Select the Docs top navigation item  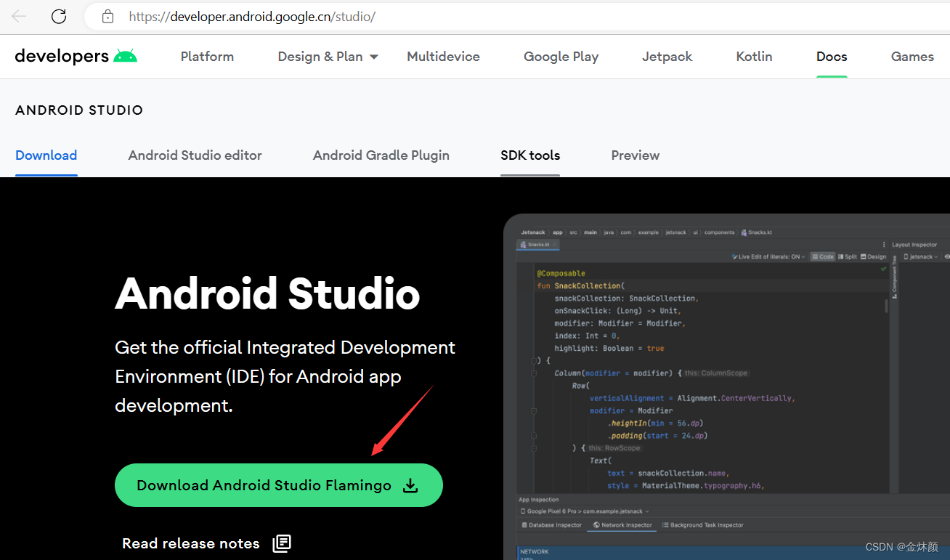(x=832, y=56)
